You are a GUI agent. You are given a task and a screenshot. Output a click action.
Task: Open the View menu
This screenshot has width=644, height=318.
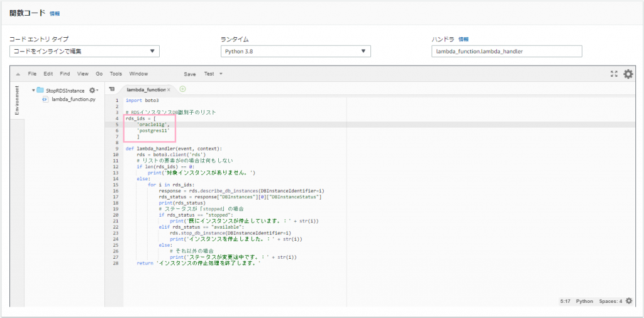click(82, 74)
